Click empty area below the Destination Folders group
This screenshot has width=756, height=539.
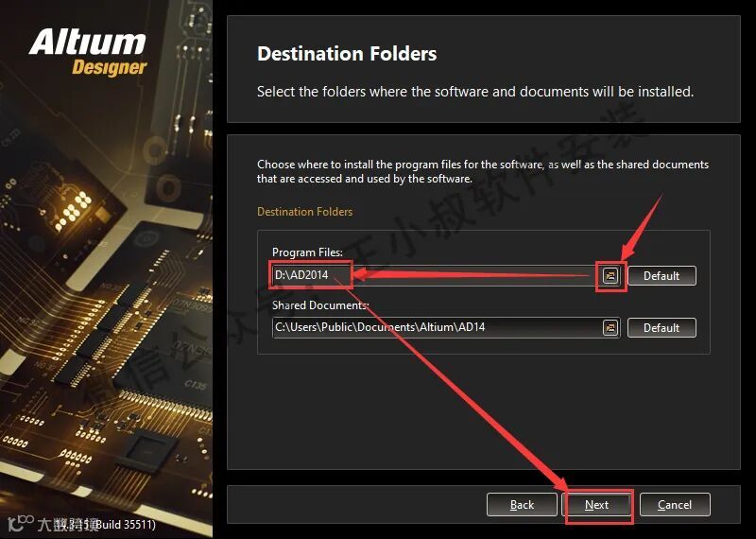[x=483, y=410]
